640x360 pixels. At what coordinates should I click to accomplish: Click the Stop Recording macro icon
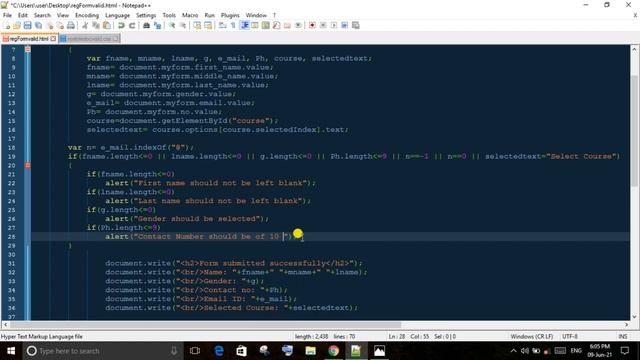click(x=323, y=26)
